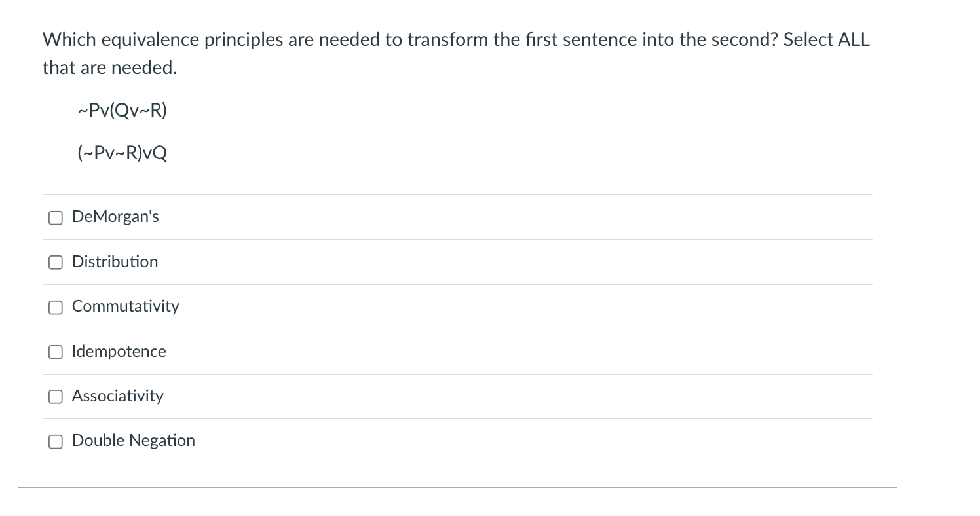Image resolution: width=980 pixels, height=516 pixels.
Task: Click the DeMorgan's answer label
Action: [x=115, y=217]
